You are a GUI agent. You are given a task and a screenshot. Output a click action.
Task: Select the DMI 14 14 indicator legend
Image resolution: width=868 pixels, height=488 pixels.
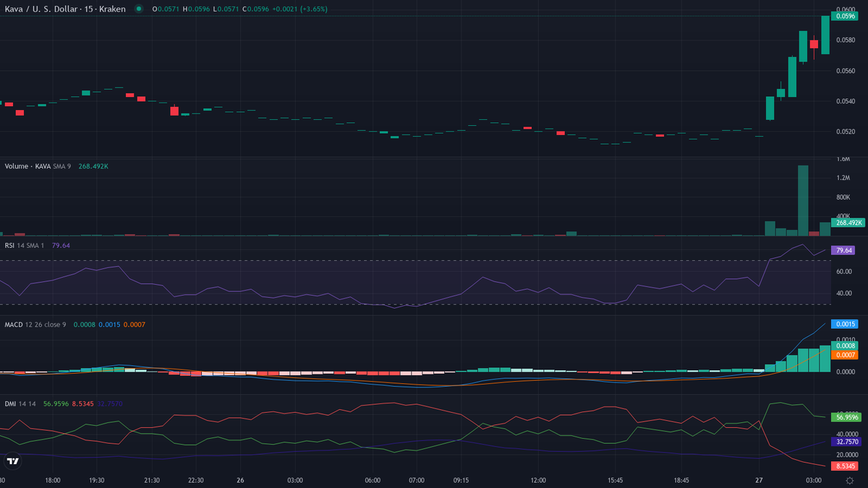point(20,403)
